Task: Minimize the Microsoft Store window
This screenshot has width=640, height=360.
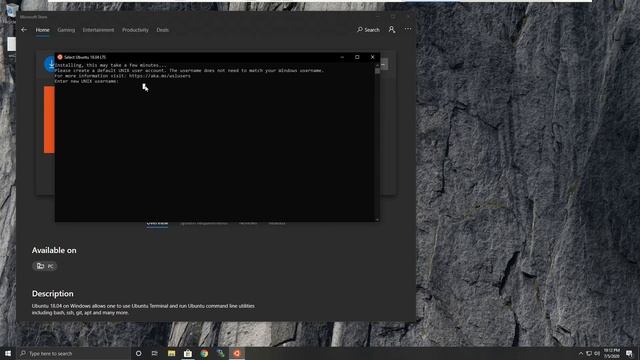Action: [378, 17]
